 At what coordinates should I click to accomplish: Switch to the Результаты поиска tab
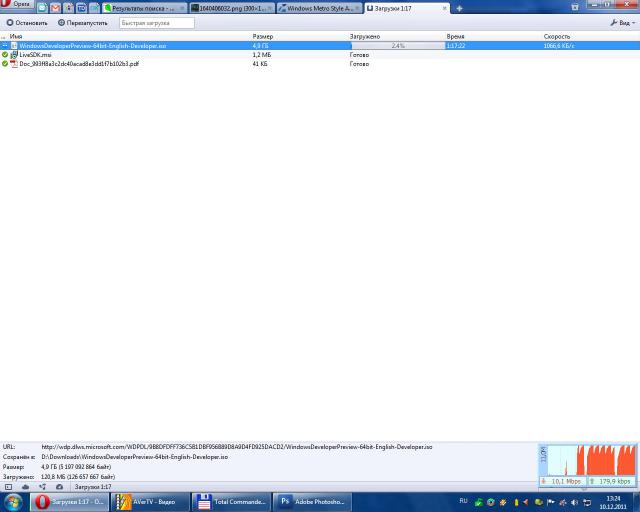(x=144, y=8)
